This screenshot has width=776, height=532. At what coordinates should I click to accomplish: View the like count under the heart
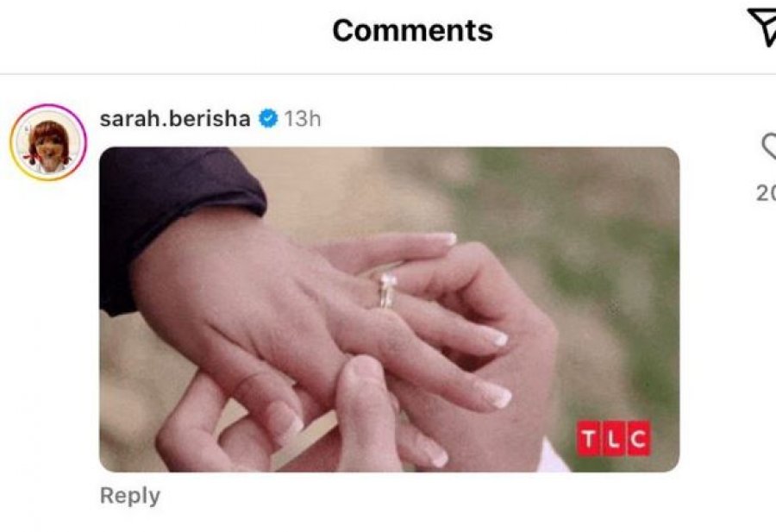[x=767, y=192]
